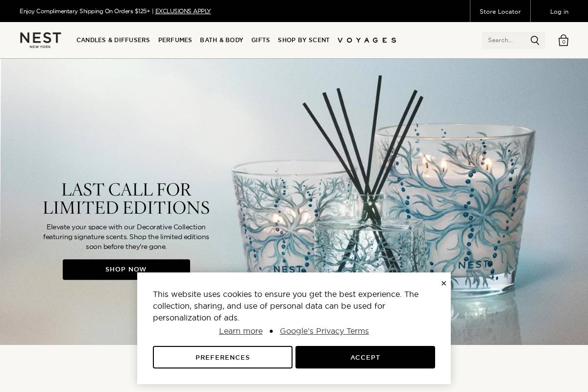
Task: Open the shopping bag cart icon
Action: point(563,40)
